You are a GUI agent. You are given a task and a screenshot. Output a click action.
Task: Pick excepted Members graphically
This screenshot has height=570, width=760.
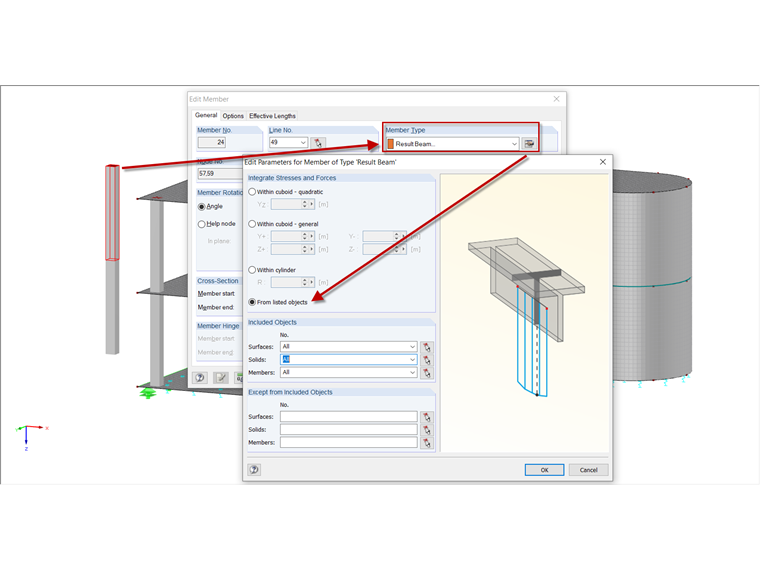[427, 443]
